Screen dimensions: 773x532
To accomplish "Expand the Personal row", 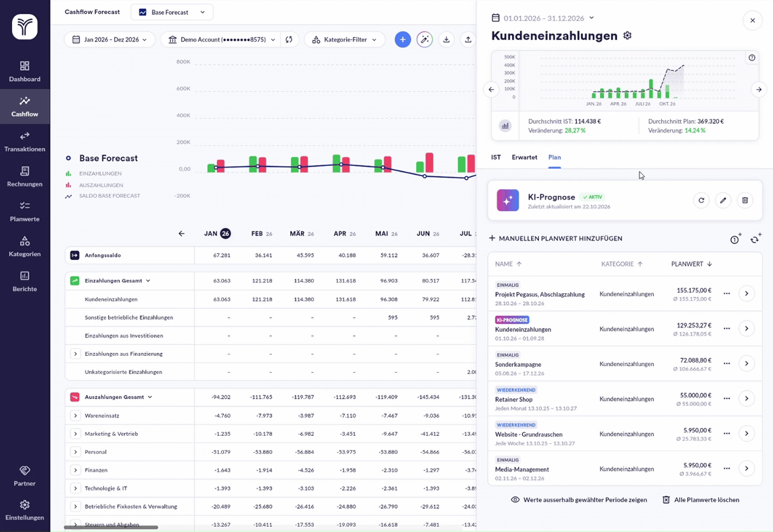I will click(76, 452).
